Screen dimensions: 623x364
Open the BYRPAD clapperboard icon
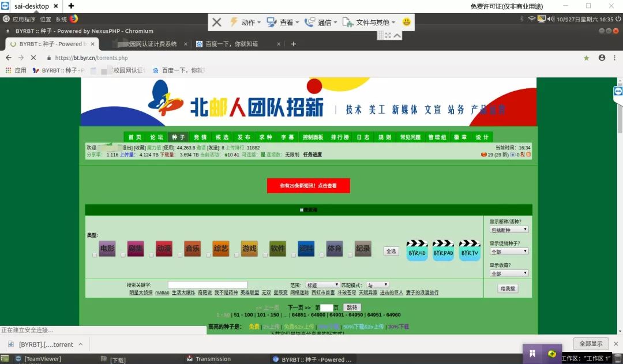(x=443, y=250)
